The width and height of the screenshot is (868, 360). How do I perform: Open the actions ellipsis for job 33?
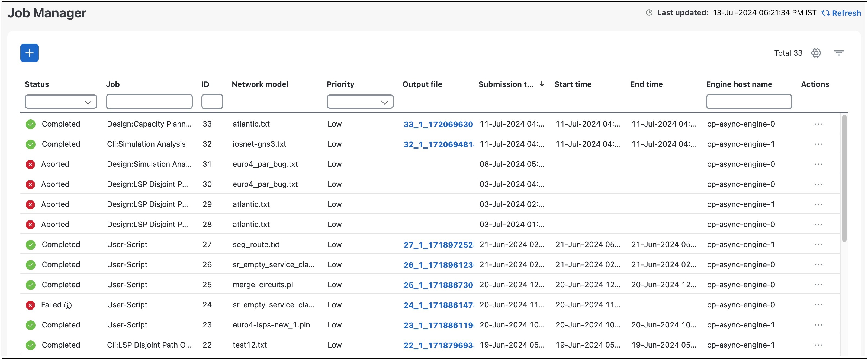coord(818,124)
